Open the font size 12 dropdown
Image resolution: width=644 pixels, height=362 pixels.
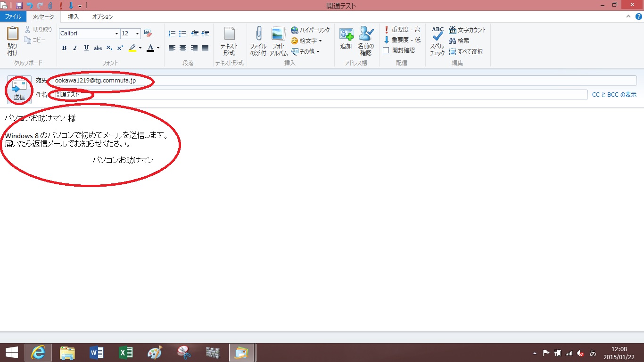(137, 33)
